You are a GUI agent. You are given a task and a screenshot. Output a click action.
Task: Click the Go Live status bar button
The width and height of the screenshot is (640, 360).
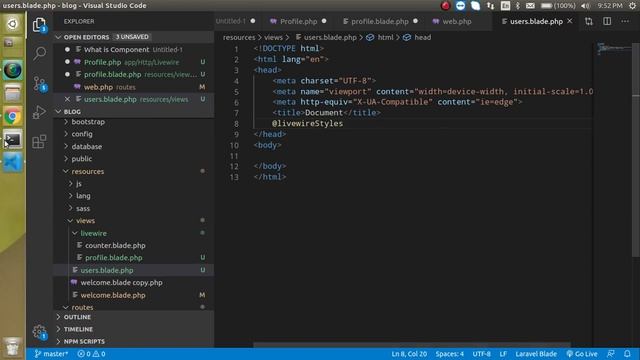582,354
